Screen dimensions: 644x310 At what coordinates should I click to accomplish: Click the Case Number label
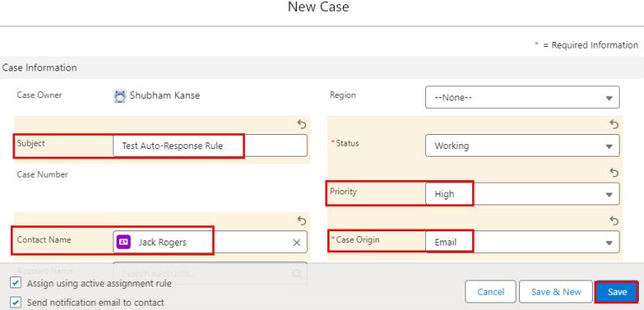click(x=42, y=174)
